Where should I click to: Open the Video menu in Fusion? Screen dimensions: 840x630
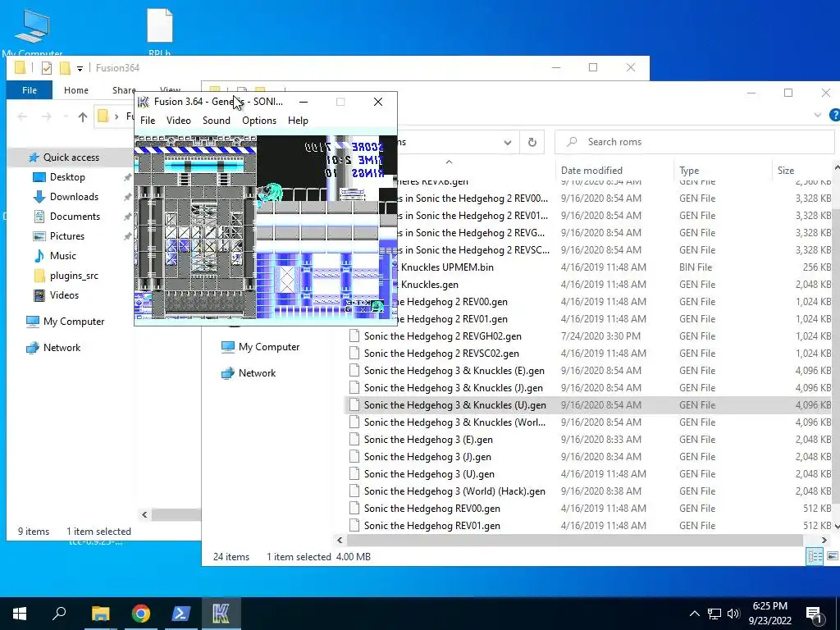pyautogui.click(x=178, y=121)
